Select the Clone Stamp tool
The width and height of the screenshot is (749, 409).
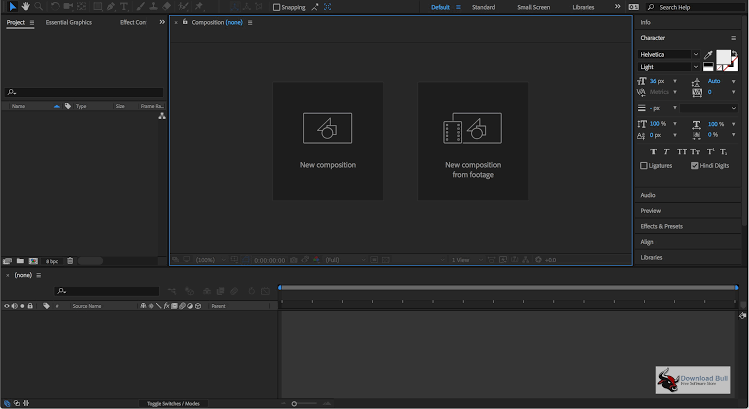[x=153, y=7]
